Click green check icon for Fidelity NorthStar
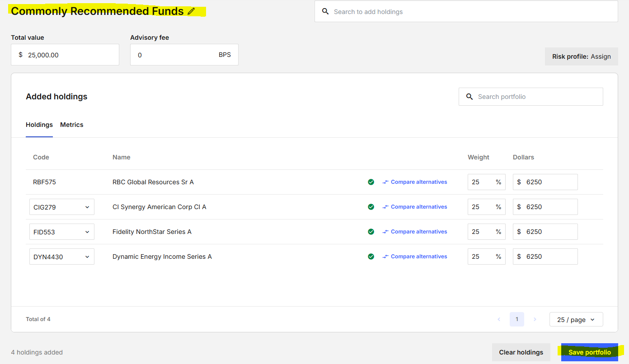This screenshot has width=629, height=364. [371, 232]
